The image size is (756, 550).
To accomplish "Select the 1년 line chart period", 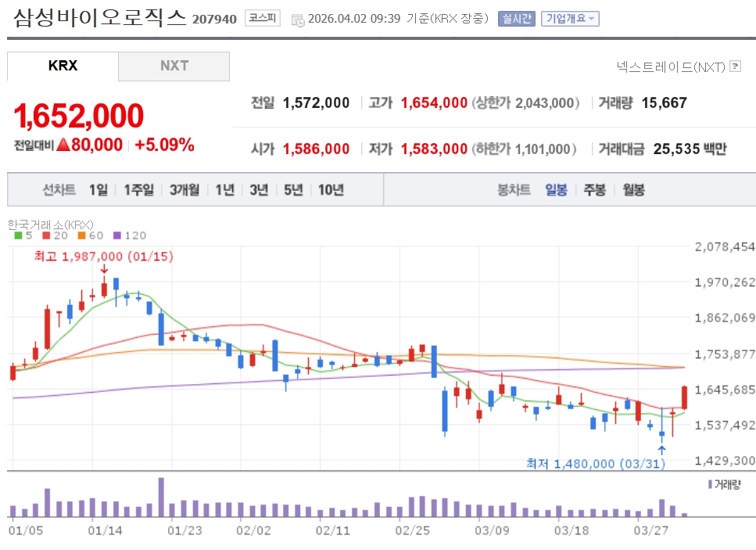I will pyautogui.click(x=224, y=189).
